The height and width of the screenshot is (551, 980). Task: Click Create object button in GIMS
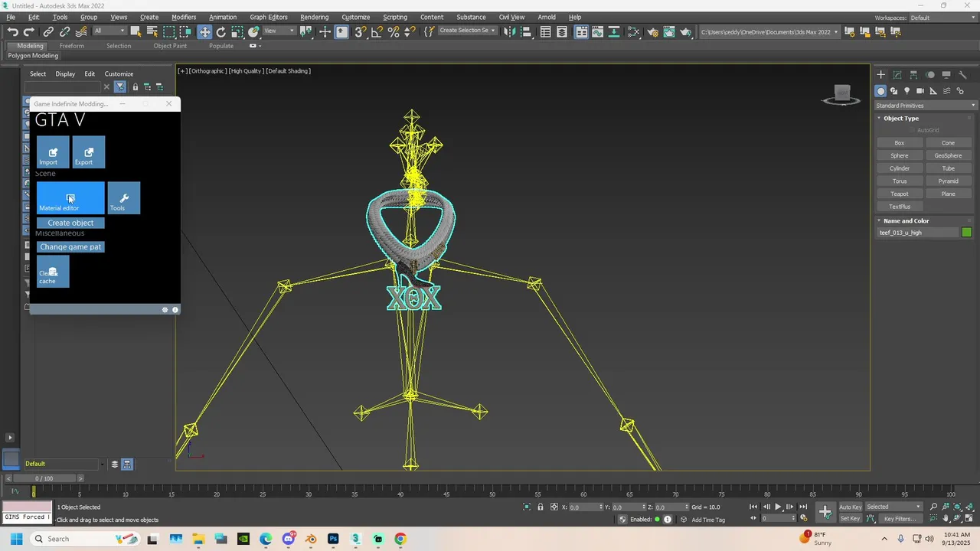[x=70, y=223]
